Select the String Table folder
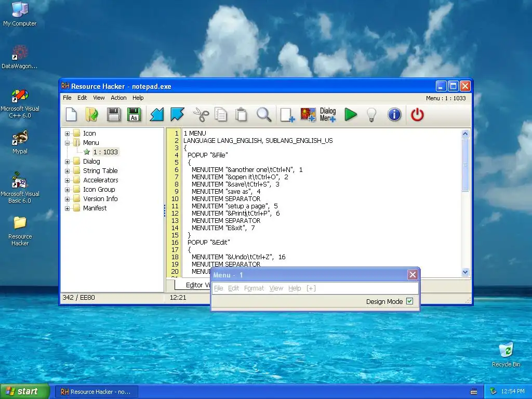Image resolution: width=532 pixels, height=399 pixels. [100, 170]
